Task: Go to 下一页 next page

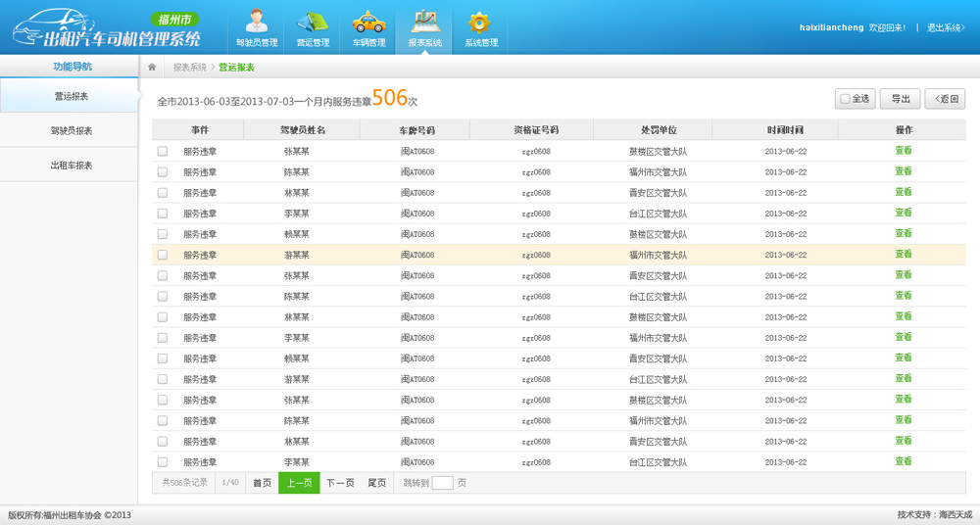Action: click(x=339, y=483)
